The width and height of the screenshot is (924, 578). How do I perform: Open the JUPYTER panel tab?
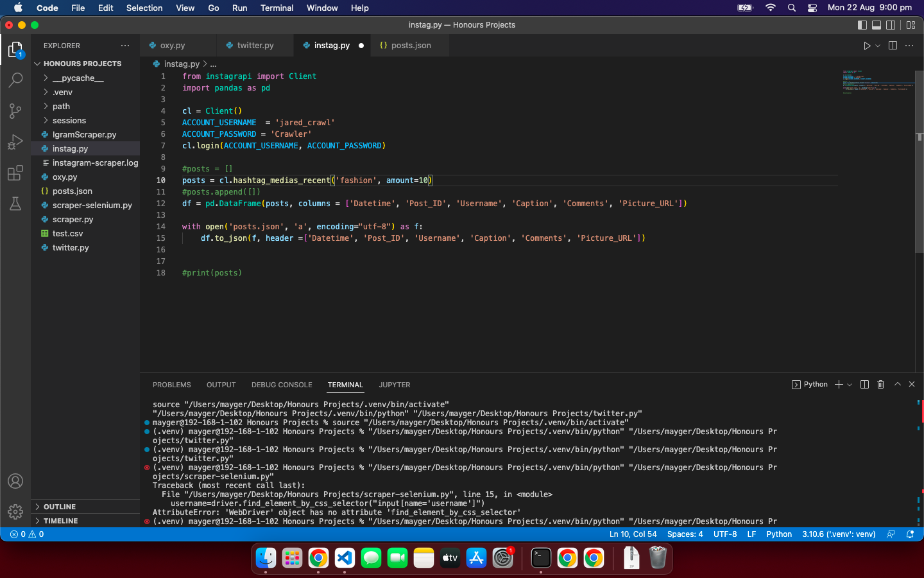point(395,385)
